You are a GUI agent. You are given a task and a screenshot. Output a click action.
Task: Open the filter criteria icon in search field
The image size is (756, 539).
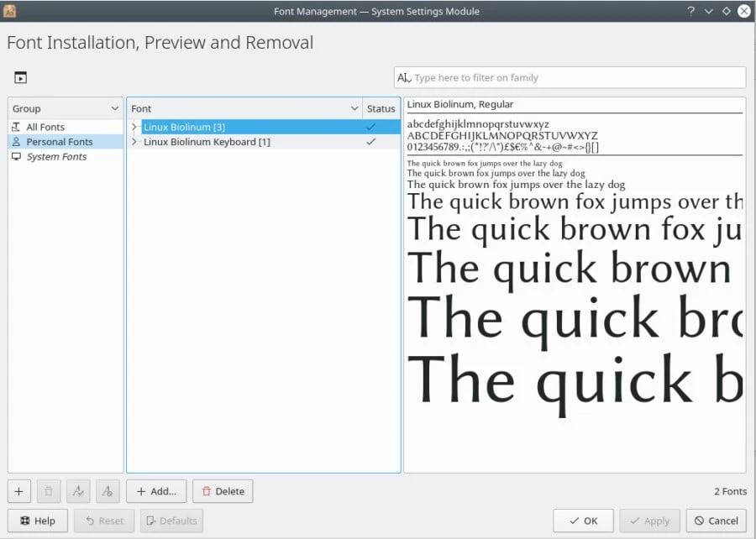(403, 77)
